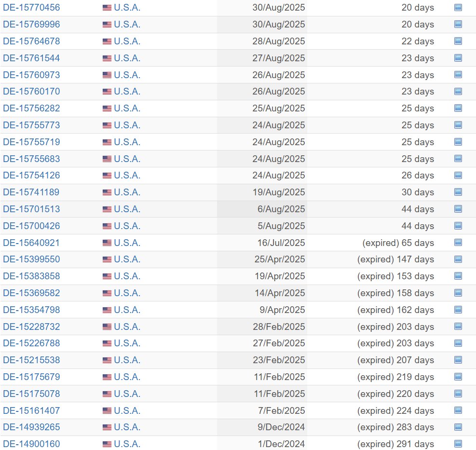Click the details icon for DE-15770456
Screen dimensions: 476x450
458,8
